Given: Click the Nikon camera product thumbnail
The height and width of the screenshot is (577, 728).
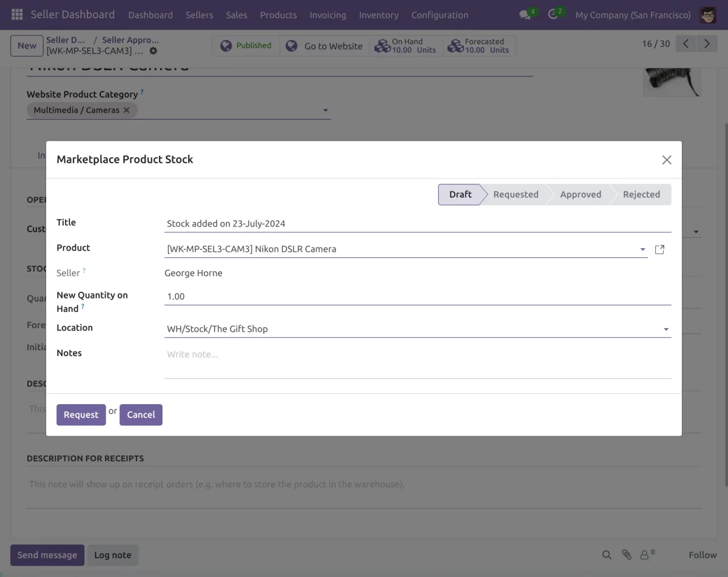Looking at the screenshot, I should pyautogui.click(x=672, y=82).
